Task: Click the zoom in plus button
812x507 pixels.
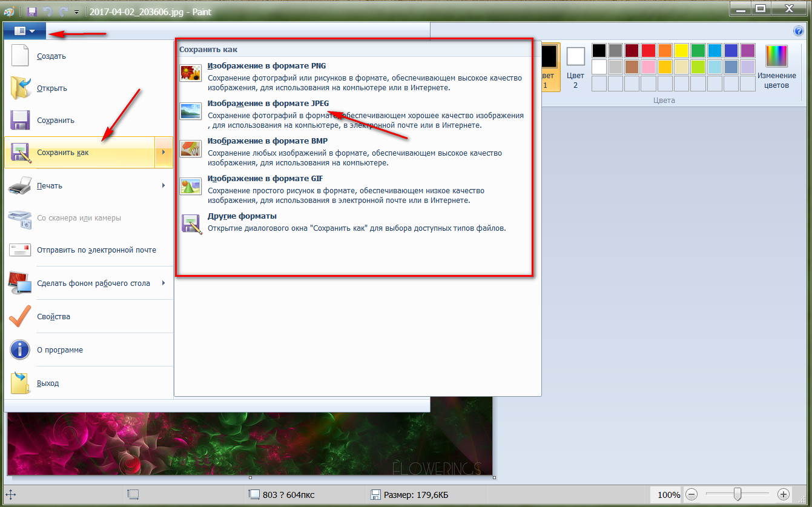Action: (x=783, y=494)
